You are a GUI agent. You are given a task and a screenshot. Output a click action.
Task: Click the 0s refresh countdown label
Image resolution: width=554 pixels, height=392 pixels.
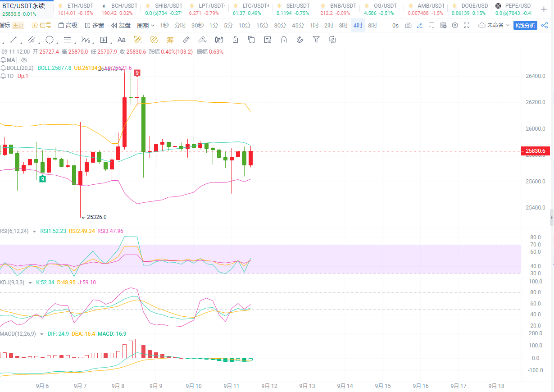point(395,25)
